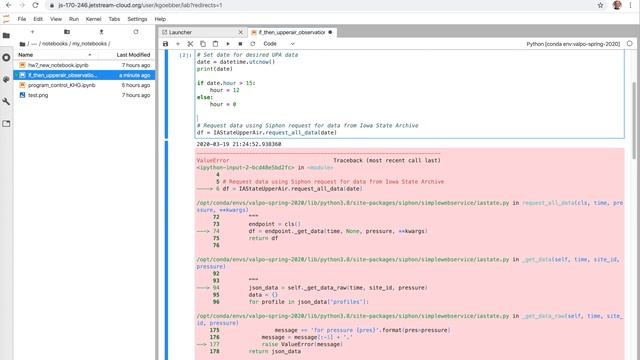Open the cell type Code dropdown
640x360 pixels.
[x=279, y=44]
